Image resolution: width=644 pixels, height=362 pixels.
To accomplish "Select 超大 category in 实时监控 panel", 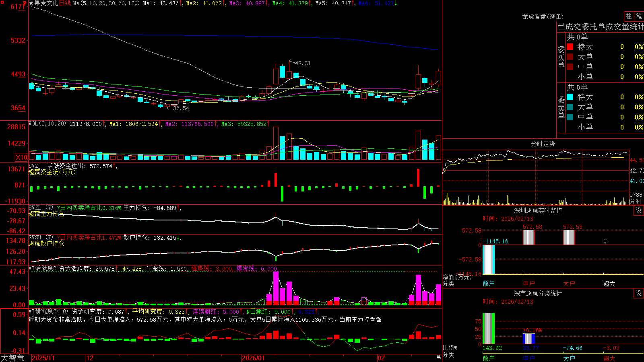I will [x=609, y=284].
